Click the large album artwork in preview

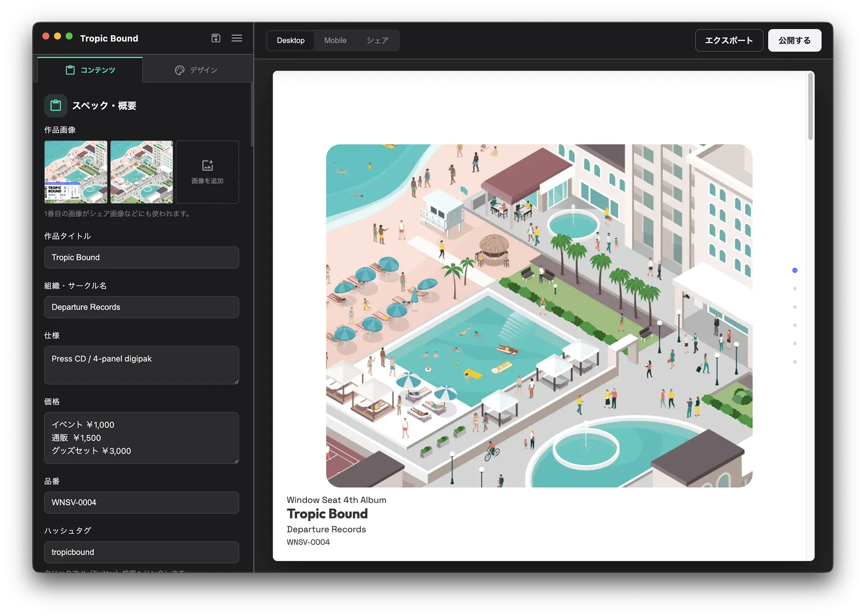[539, 316]
